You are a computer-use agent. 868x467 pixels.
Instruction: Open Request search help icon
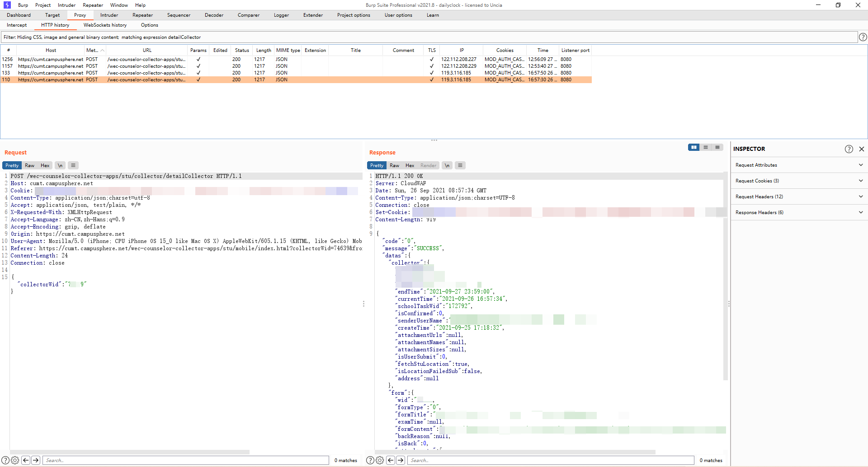pos(5,460)
